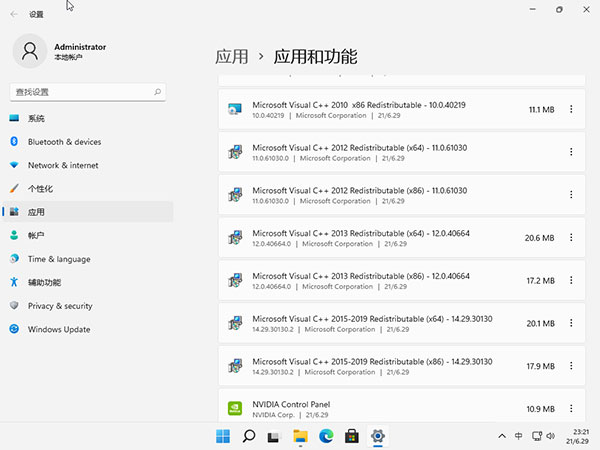Select Visual C++ 2015-2019 Redistributable (x86) title
Viewport: 600px width, 450px height.
(372, 362)
